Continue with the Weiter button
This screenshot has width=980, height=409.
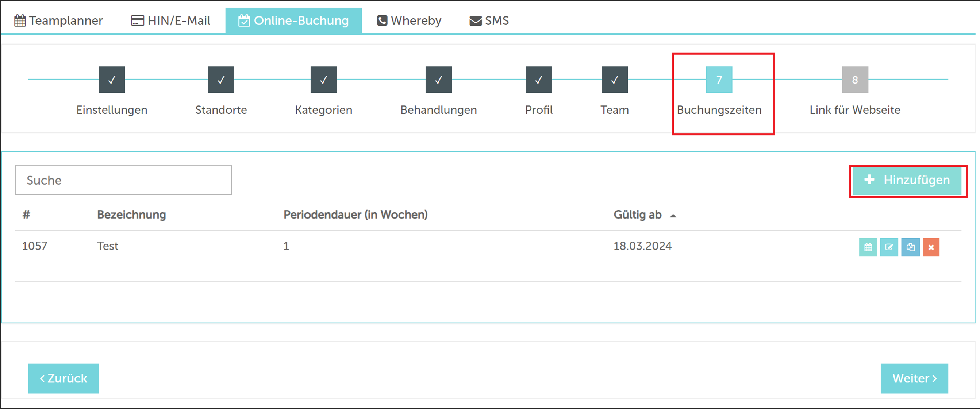pyautogui.click(x=914, y=378)
